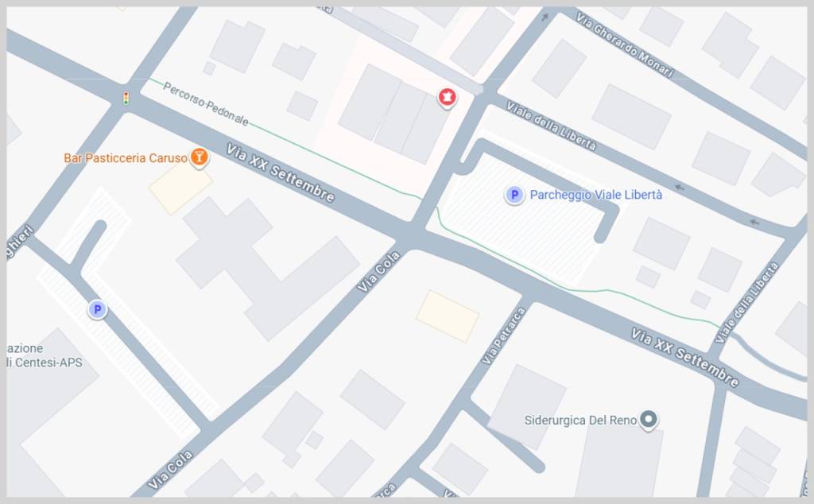Viewport: 814px width, 504px height.
Task: Select the Percorso Pedonale path label
Action: [x=206, y=104]
